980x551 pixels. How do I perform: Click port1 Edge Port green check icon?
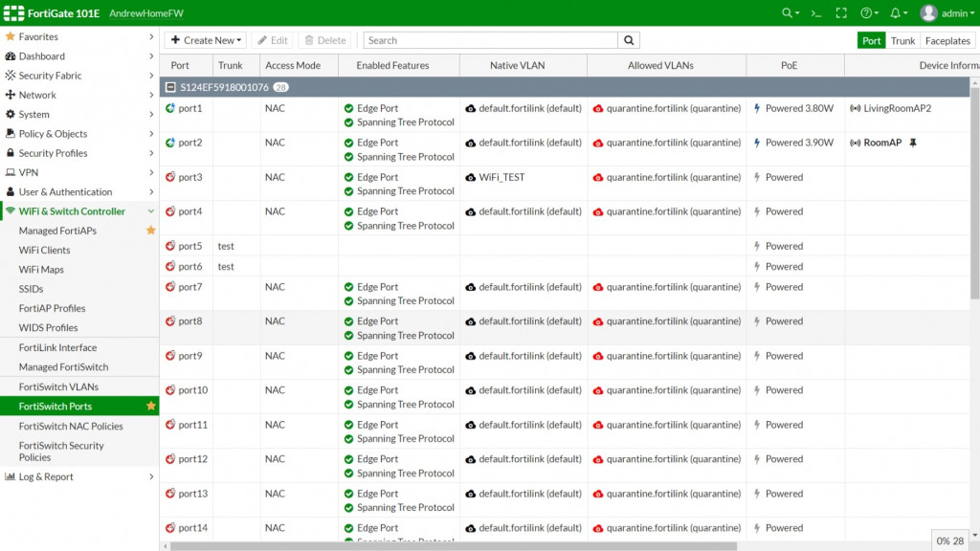point(348,109)
